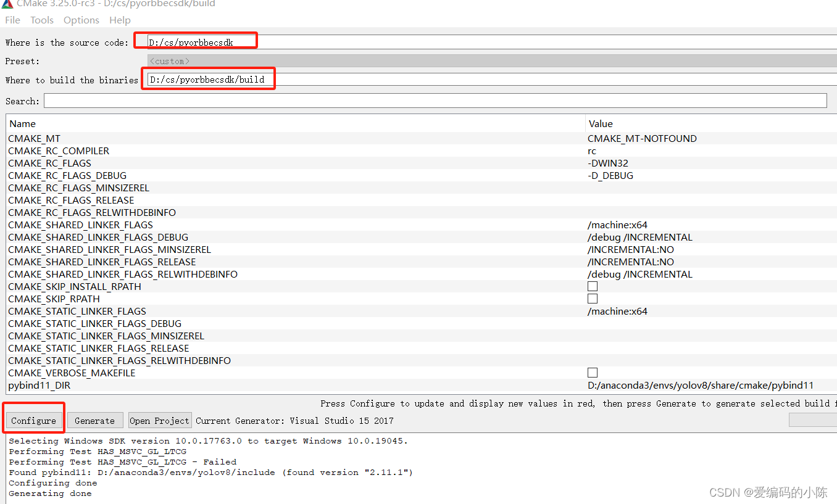Select the CMAKE_RC_FLAGS_RELEASE entry
Viewport: 837px width, 504px height.
(71, 200)
